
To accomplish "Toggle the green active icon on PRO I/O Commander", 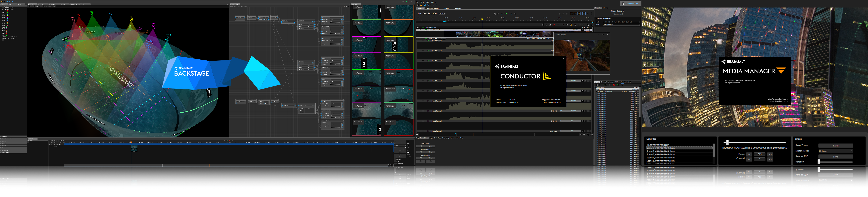I will point(426,39).
